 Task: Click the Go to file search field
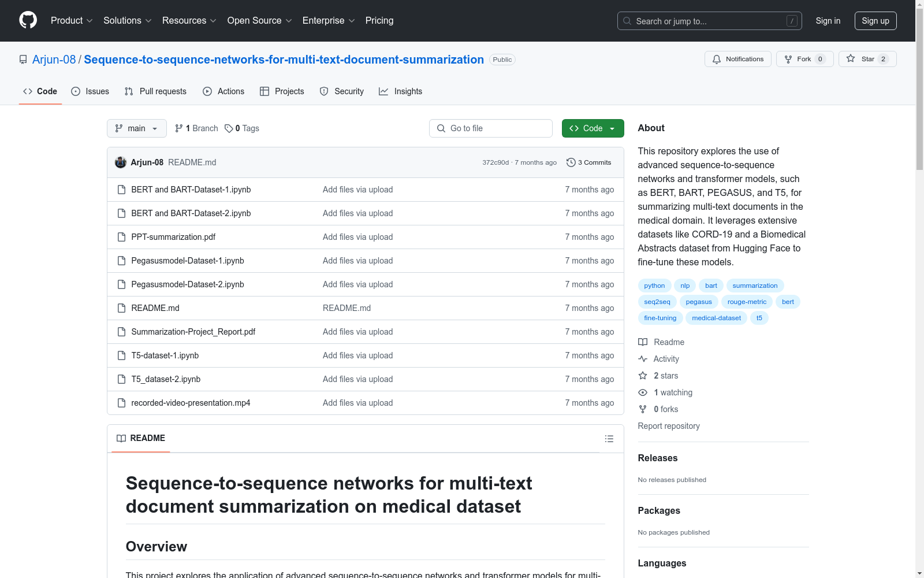tap(491, 128)
